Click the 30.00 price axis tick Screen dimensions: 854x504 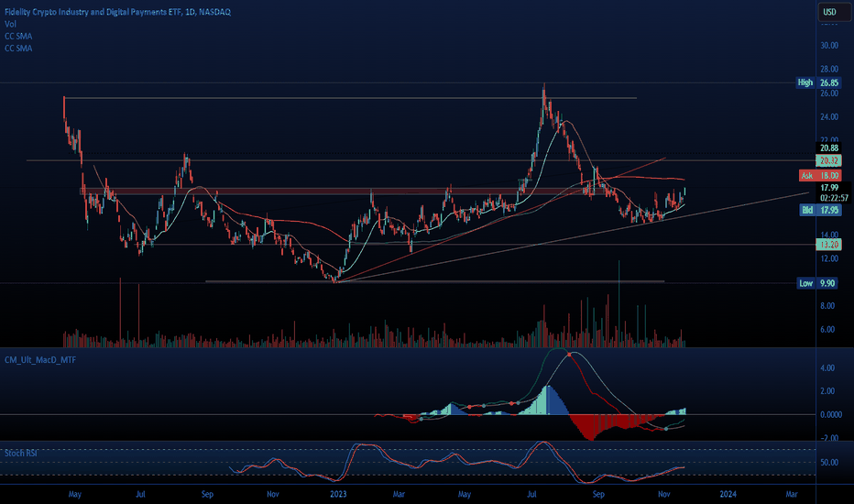829,45
